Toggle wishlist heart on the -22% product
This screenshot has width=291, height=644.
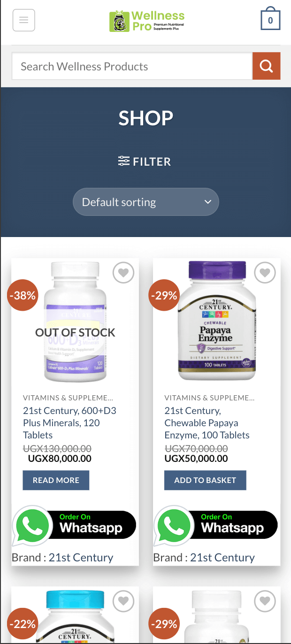tap(123, 601)
